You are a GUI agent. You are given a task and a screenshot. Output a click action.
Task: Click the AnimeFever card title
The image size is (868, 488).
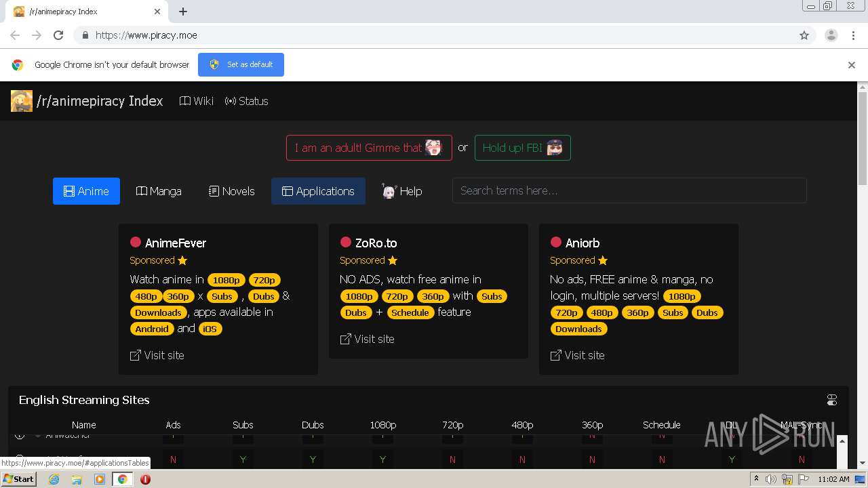pyautogui.click(x=176, y=243)
